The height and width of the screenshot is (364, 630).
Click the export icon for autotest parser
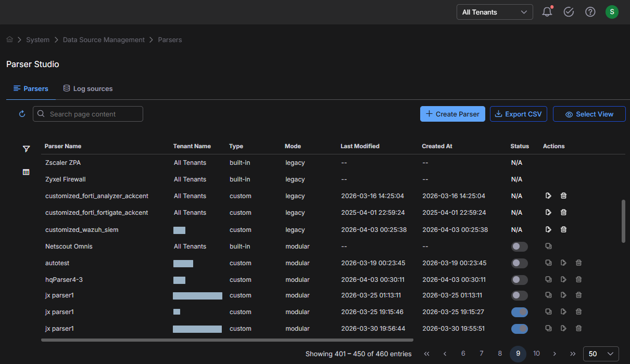click(563, 263)
